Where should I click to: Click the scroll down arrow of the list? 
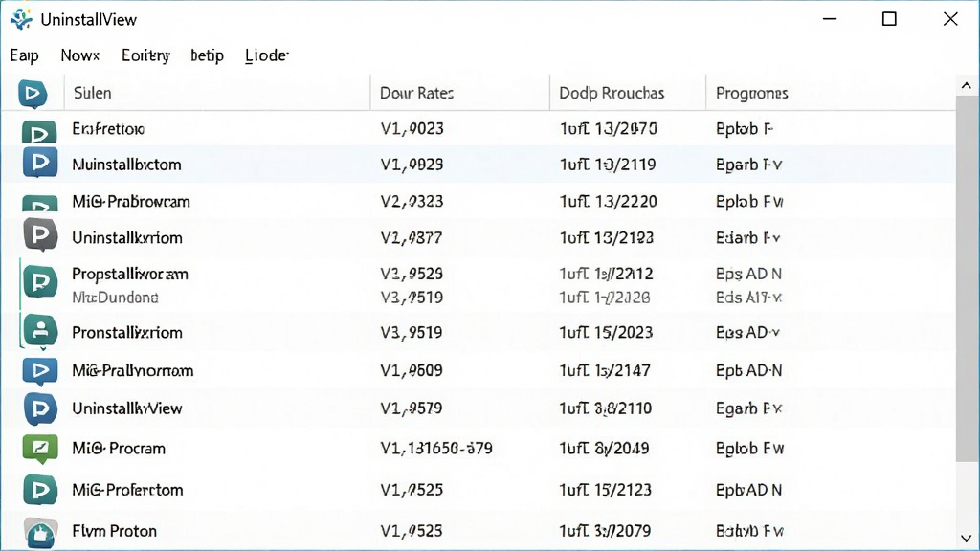coord(967,538)
